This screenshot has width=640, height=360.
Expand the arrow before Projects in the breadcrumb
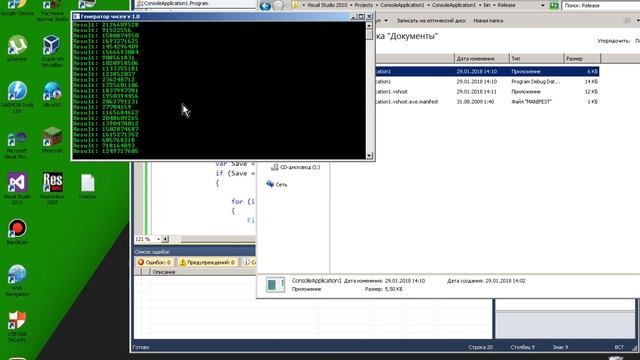click(350, 5)
